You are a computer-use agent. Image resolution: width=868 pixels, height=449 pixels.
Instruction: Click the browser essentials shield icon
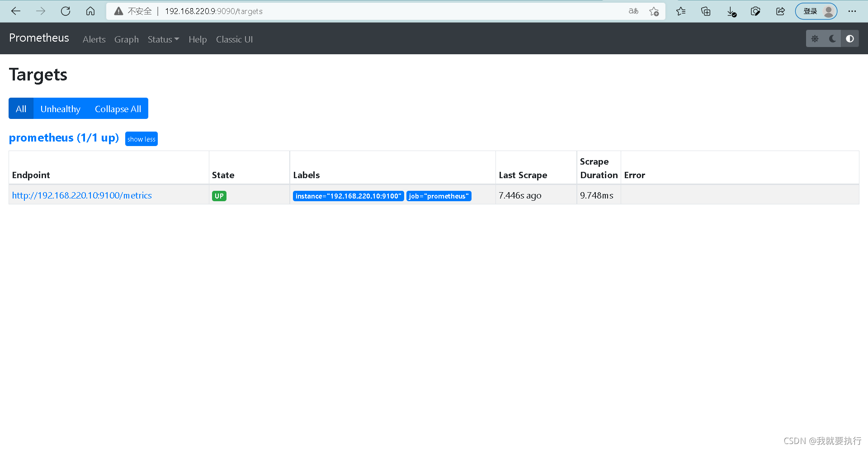pyautogui.click(x=755, y=11)
